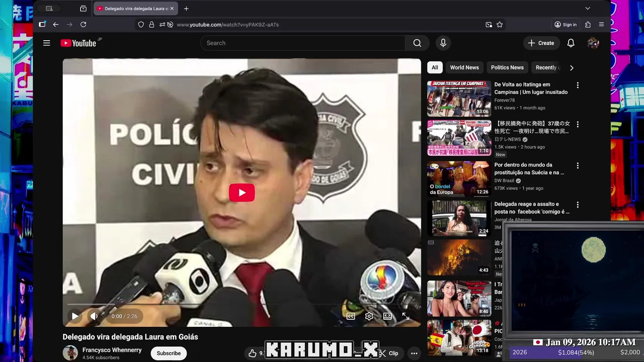The image size is (644, 362).
Task: Enter full screen with the expand icon
Action: pos(406,316)
